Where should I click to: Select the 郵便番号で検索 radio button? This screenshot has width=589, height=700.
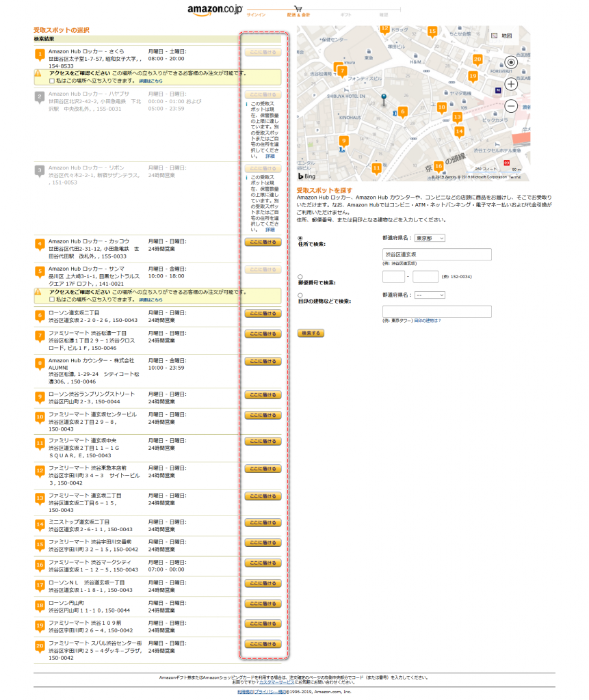tap(300, 276)
